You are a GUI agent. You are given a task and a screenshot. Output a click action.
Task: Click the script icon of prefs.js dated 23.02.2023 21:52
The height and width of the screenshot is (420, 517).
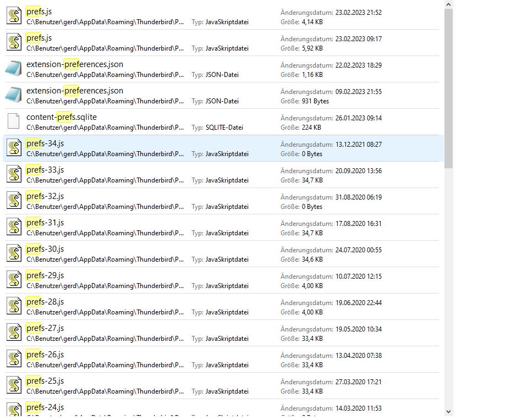(14, 16)
